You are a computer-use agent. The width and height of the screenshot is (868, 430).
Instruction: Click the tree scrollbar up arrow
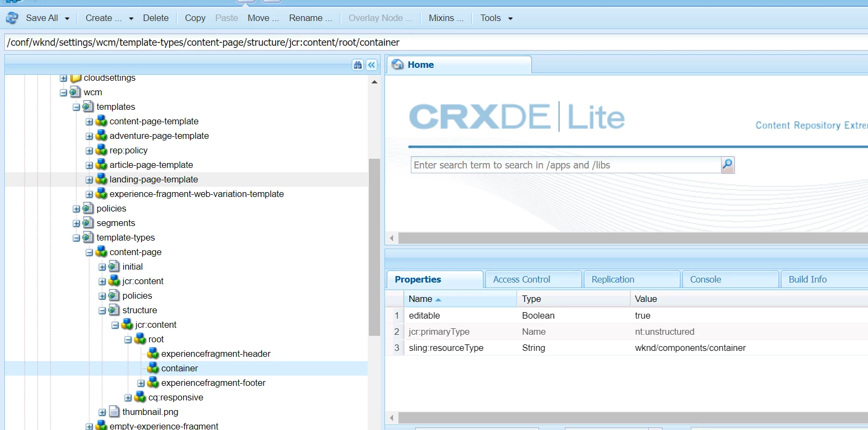coord(374,82)
